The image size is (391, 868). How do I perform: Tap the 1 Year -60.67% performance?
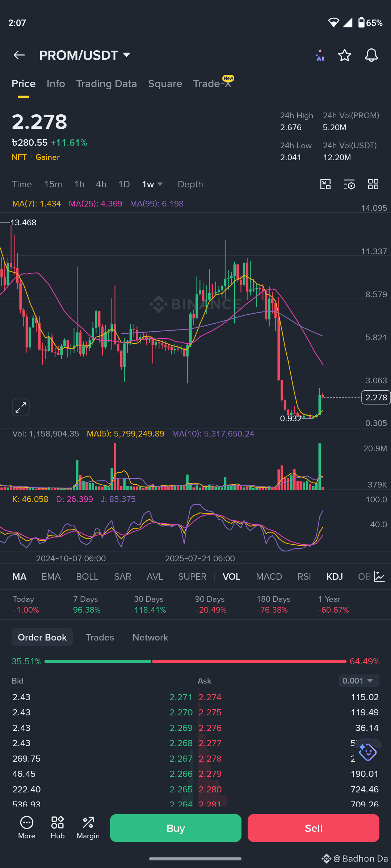[x=333, y=604]
